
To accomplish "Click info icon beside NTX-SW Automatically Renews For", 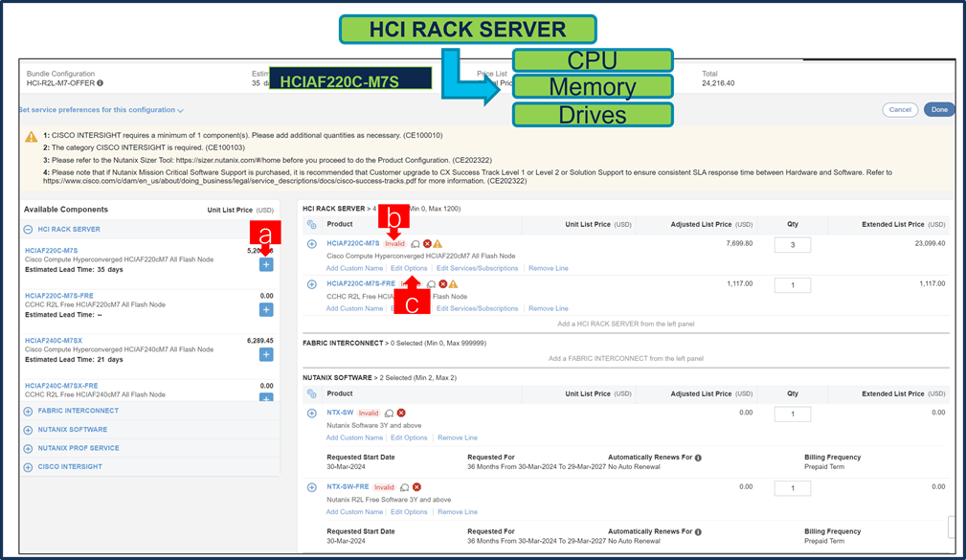I will 698,458.
